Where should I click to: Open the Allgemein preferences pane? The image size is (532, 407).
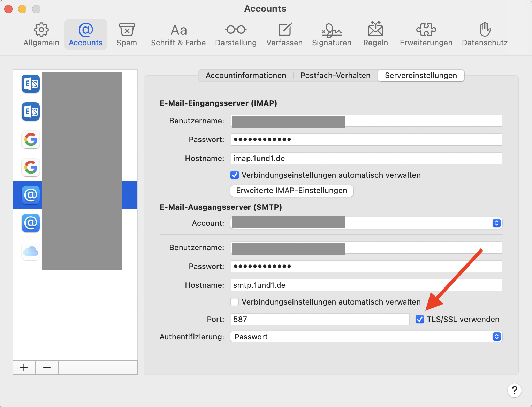pos(41,34)
